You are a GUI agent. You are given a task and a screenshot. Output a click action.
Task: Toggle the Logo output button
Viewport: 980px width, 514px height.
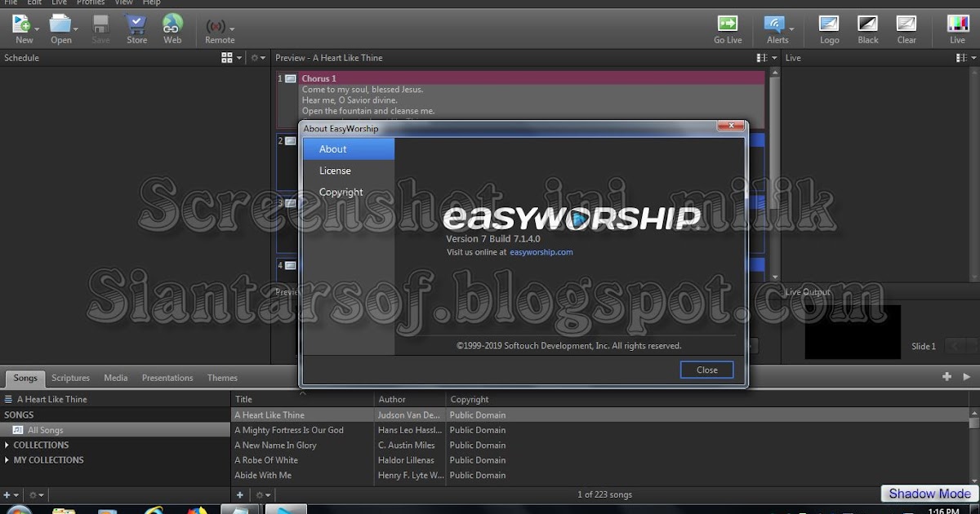coord(829,24)
